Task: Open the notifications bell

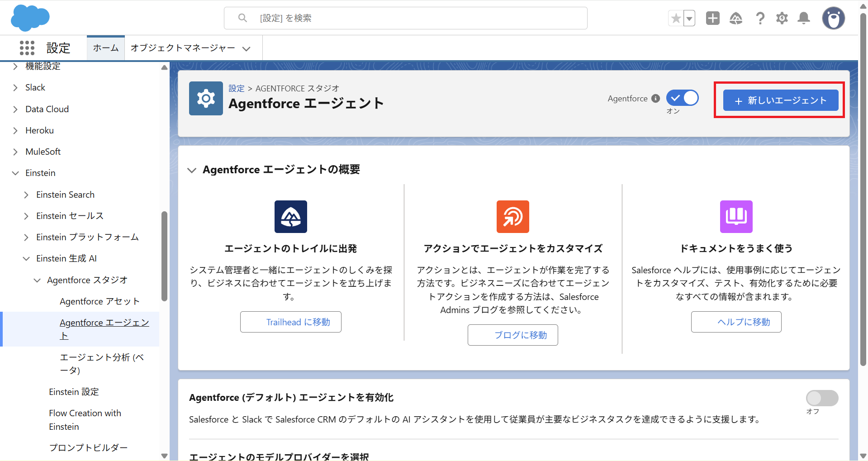Action: click(804, 19)
